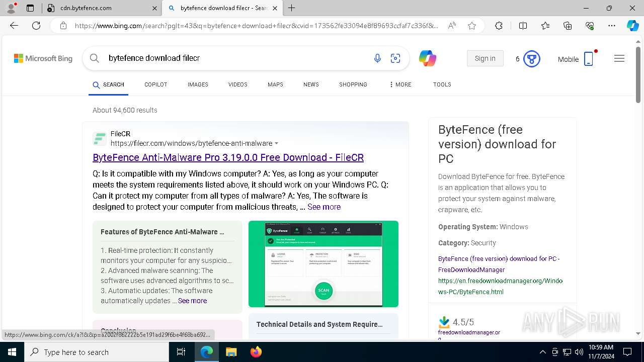Viewport: 644px width, 362px height.
Task: Refresh the current page
Action: coord(36,26)
